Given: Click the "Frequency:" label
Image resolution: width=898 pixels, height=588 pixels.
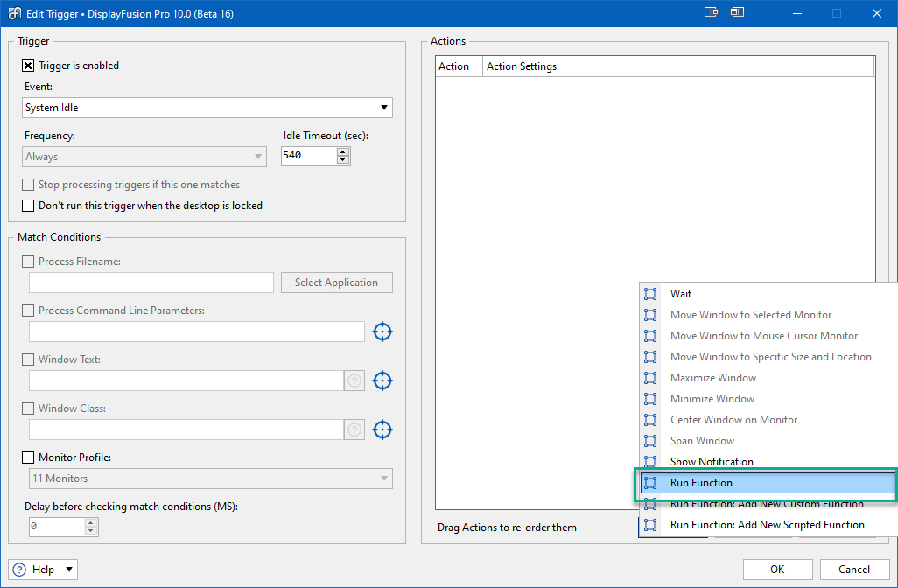Looking at the screenshot, I should (x=50, y=136).
